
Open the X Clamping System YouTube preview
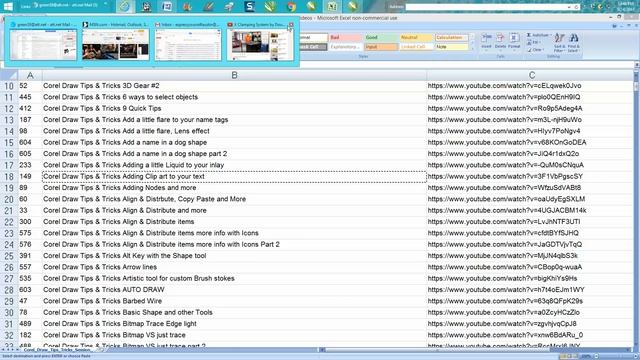coord(260,42)
